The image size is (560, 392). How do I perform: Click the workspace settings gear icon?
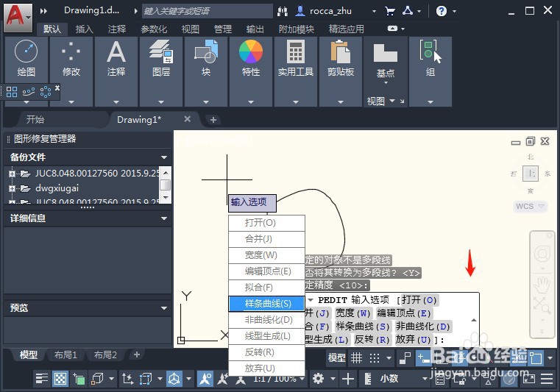point(318,379)
